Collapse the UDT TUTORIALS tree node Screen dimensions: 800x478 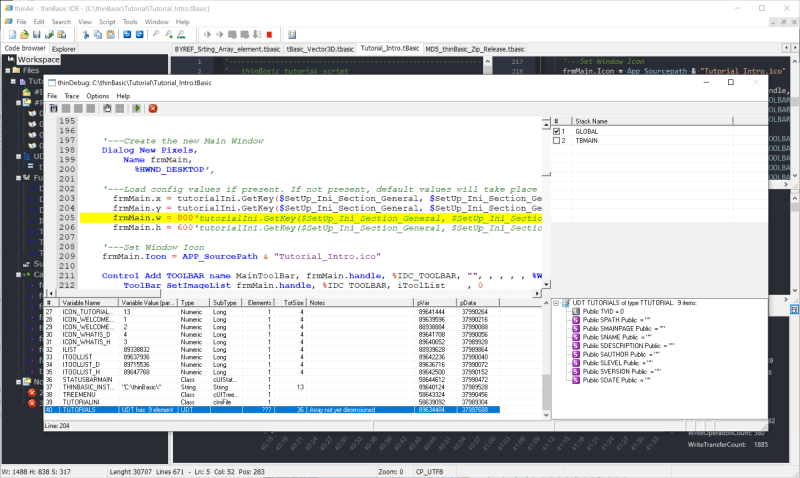[556, 303]
